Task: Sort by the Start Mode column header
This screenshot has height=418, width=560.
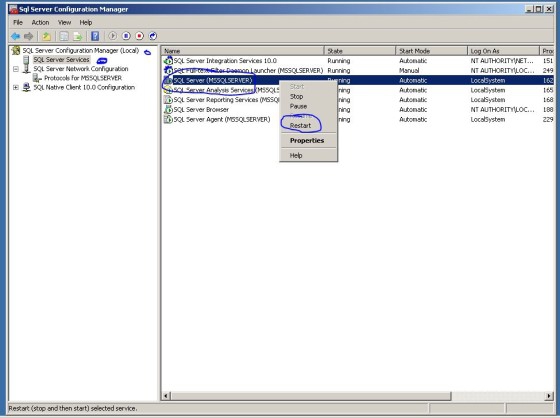Action: coord(431,51)
